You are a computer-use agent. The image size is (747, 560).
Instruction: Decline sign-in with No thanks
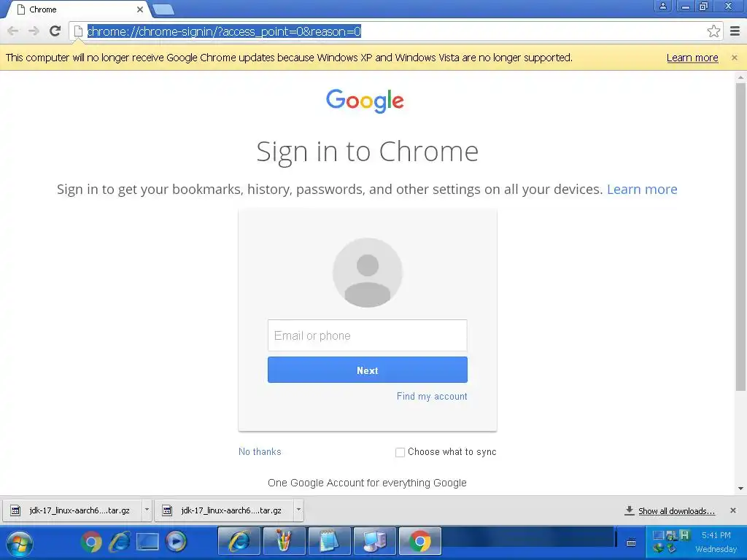pos(260,451)
